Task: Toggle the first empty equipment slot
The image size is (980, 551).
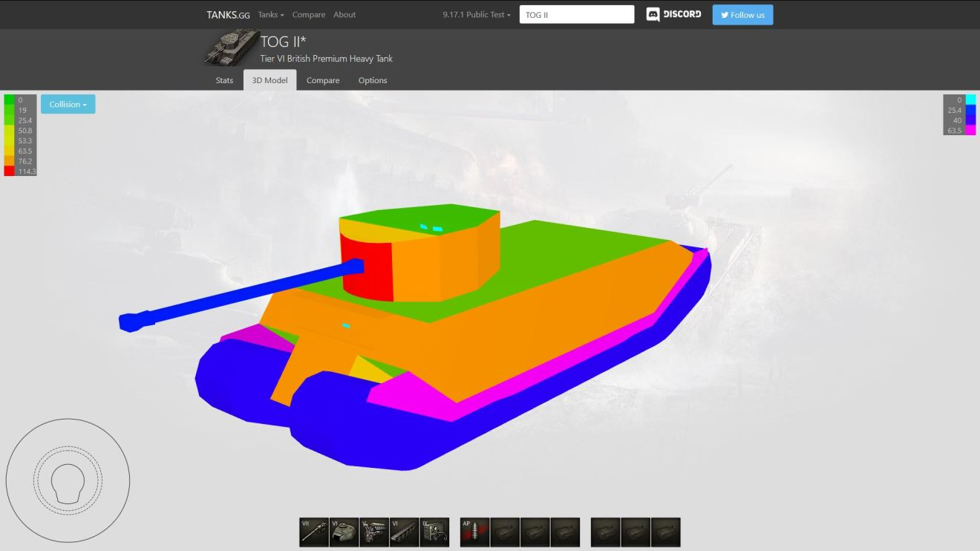Action: point(505,532)
